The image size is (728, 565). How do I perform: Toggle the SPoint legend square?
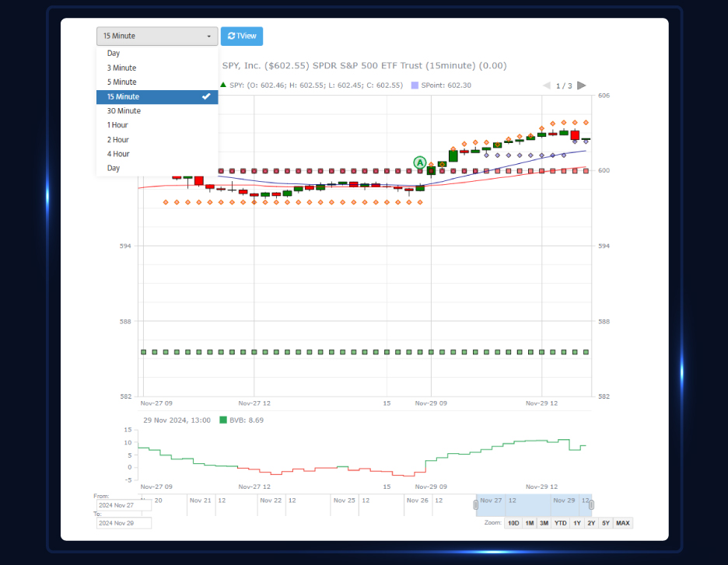(x=415, y=85)
